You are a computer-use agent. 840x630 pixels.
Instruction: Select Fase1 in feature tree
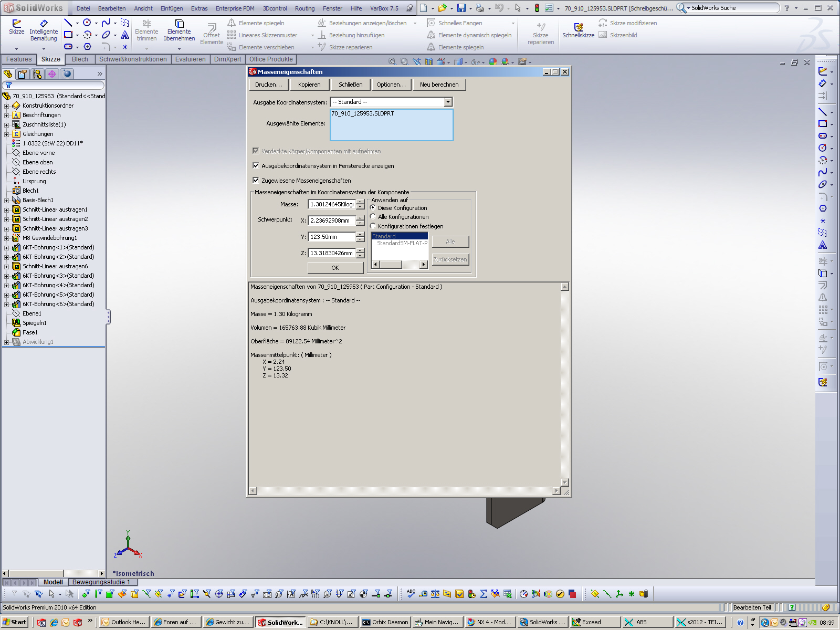30,332
